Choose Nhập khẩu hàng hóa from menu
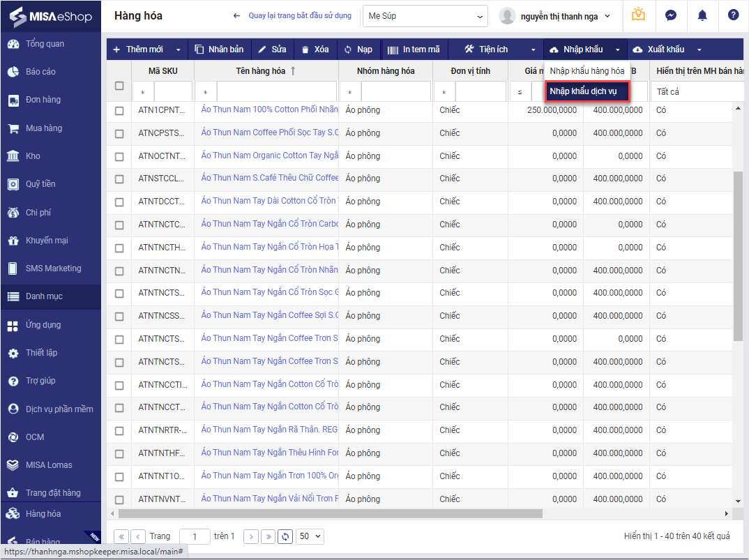The image size is (749, 560). click(x=587, y=71)
